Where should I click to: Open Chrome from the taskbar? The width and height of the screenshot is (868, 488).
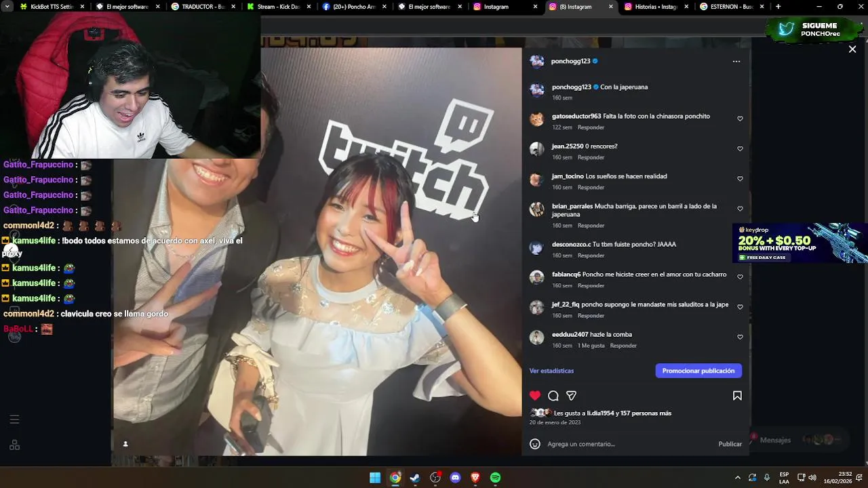pyautogui.click(x=395, y=478)
